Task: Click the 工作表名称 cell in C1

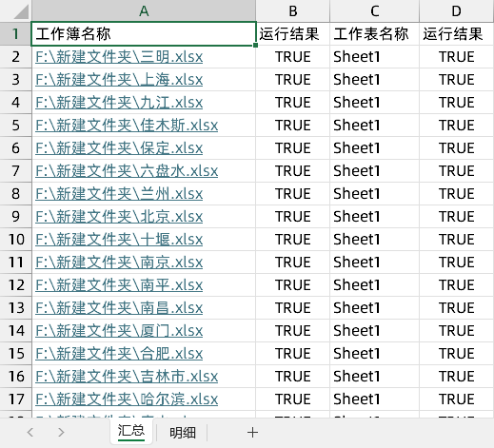Action: [x=374, y=34]
